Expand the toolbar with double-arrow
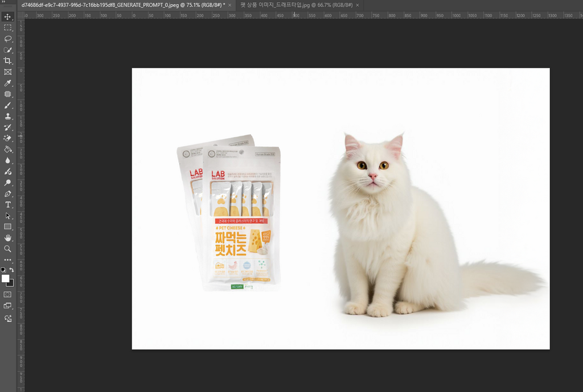 pos(4,2)
